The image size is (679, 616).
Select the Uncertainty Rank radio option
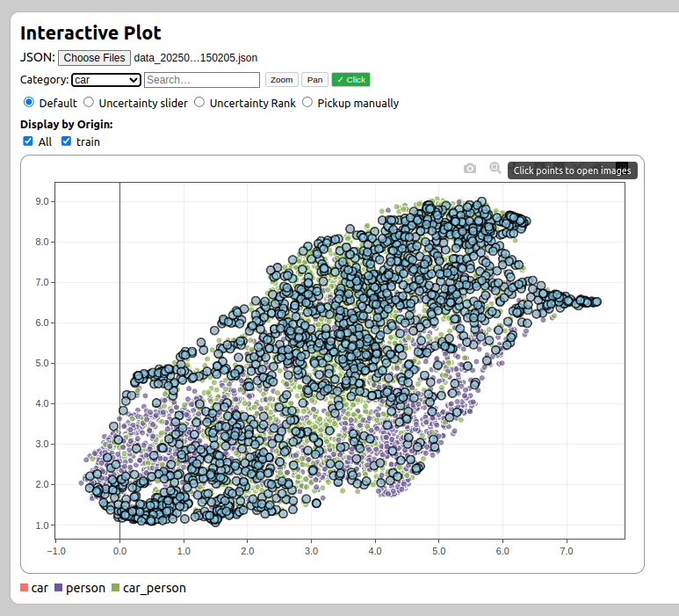tap(199, 103)
